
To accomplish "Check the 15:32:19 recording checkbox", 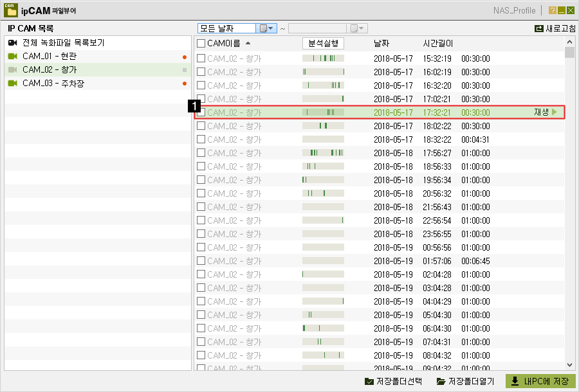I will coord(201,58).
